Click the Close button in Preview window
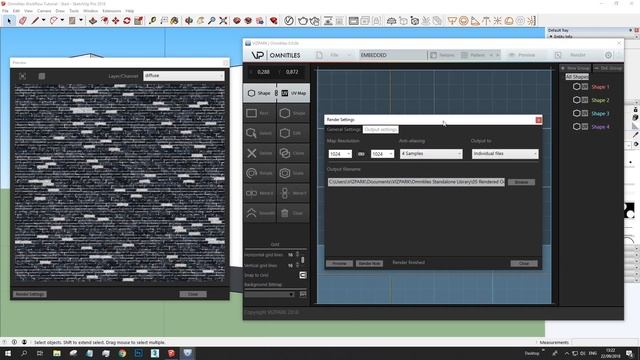640x360 pixels. [193, 294]
